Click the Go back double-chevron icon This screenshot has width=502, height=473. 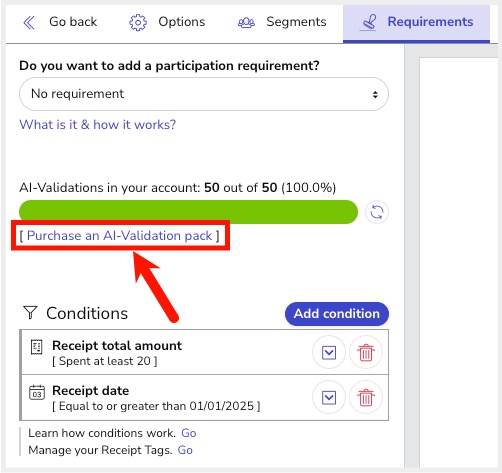point(29,23)
